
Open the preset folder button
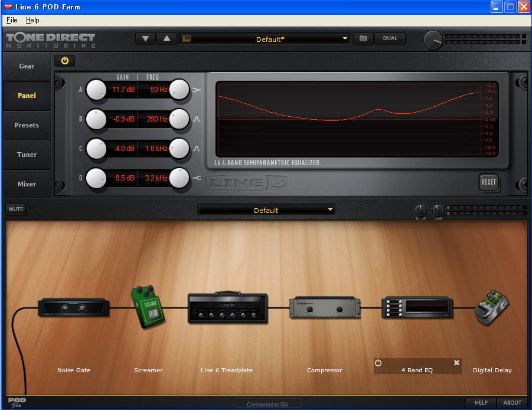coord(363,38)
